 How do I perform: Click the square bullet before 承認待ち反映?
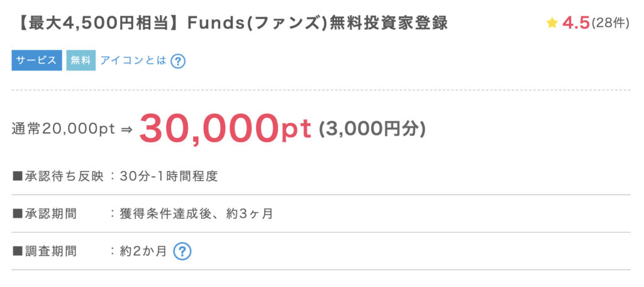tap(17, 176)
